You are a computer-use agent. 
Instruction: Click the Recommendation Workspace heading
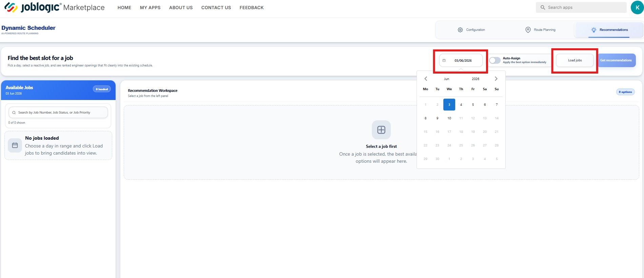pyautogui.click(x=153, y=91)
